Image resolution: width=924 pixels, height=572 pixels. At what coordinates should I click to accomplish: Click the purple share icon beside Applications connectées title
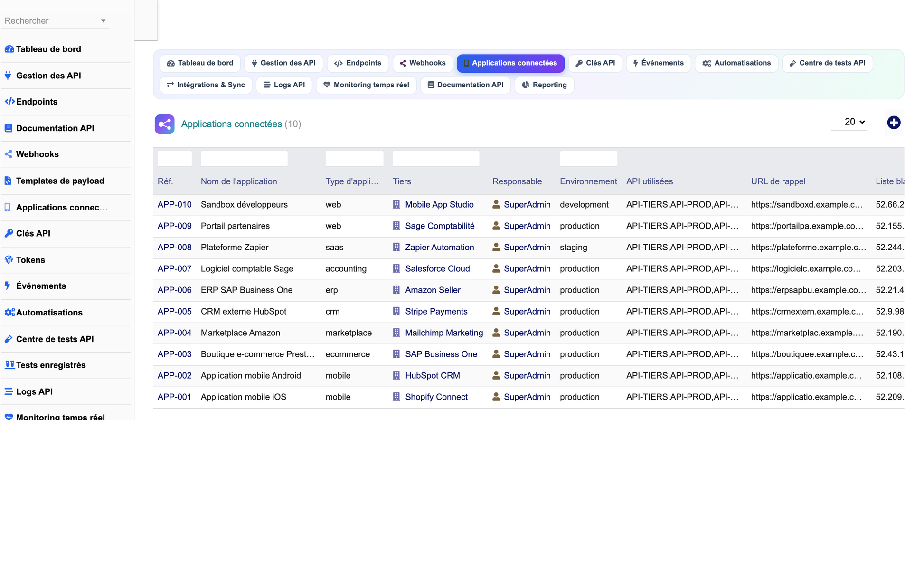click(164, 124)
